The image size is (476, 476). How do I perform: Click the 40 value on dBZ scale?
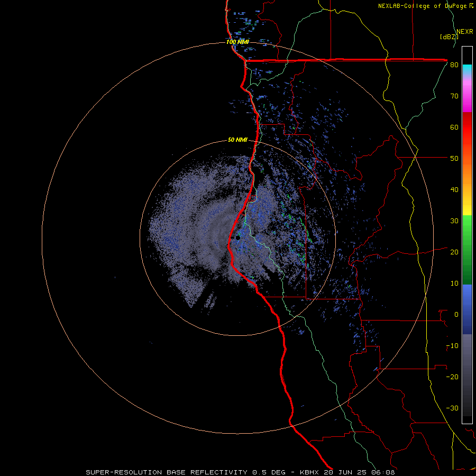point(454,190)
